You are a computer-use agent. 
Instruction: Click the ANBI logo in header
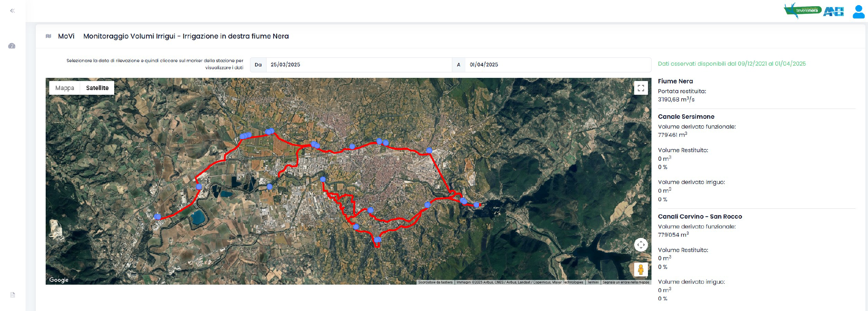click(x=834, y=11)
